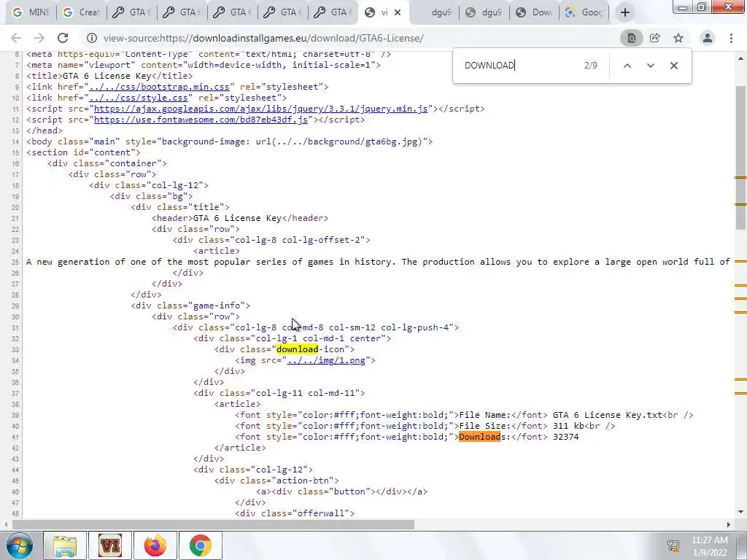
Task: View site information icon in address bar
Action: (x=92, y=38)
